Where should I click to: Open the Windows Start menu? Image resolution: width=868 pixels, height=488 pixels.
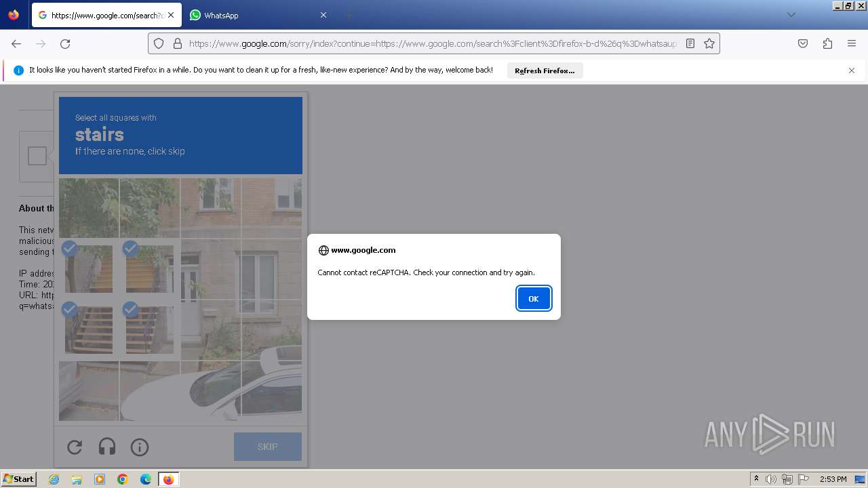[18, 479]
